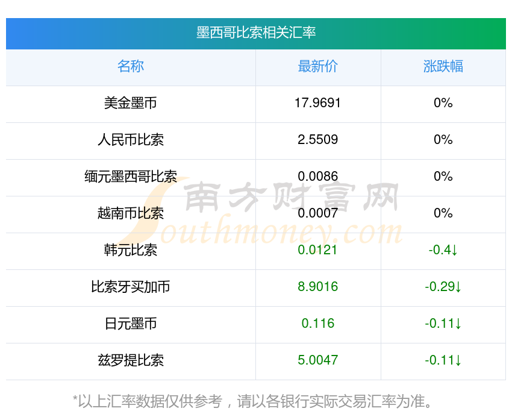Screen dimensions: 512x420
Task: Click the 0% change for 越南币比索
Action: [x=443, y=213]
